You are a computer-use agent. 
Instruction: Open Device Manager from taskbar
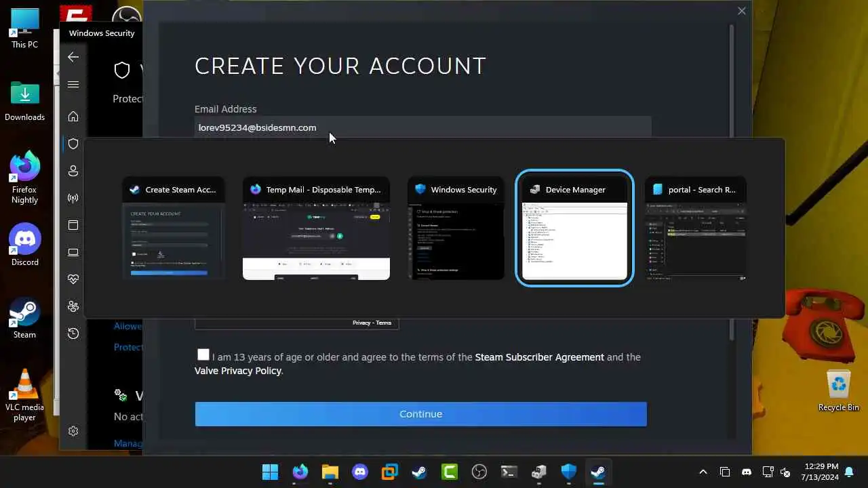538,472
